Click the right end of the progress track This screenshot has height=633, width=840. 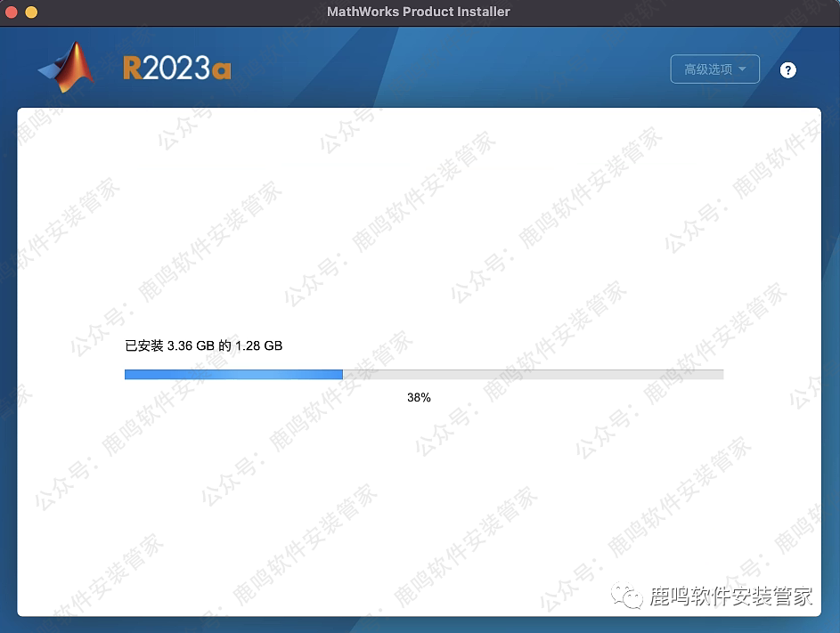click(x=718, y=375)
